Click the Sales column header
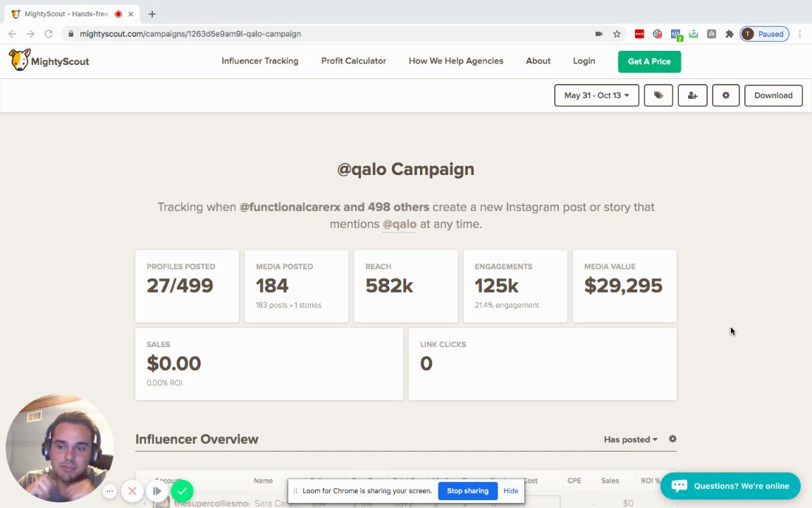 pyautogui.click(x=610, y=480)
